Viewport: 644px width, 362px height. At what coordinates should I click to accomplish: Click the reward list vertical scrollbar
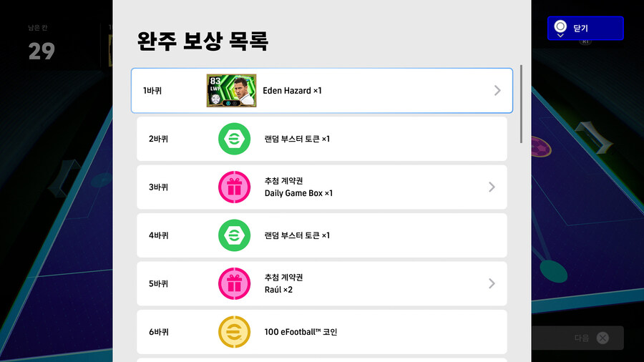(521, 104)
